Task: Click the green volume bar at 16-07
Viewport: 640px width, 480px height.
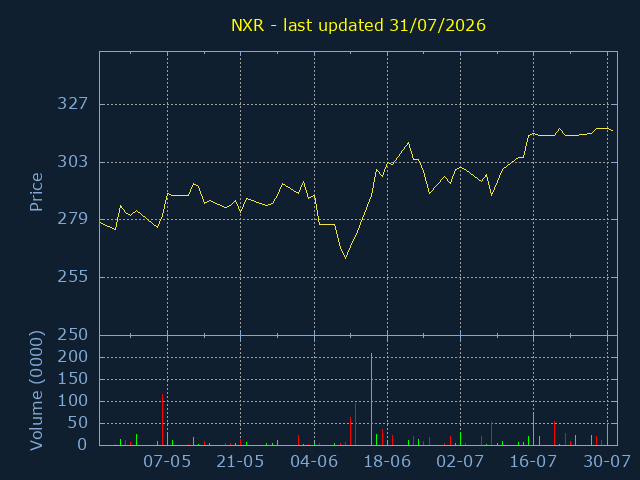Action: (533, 429)
